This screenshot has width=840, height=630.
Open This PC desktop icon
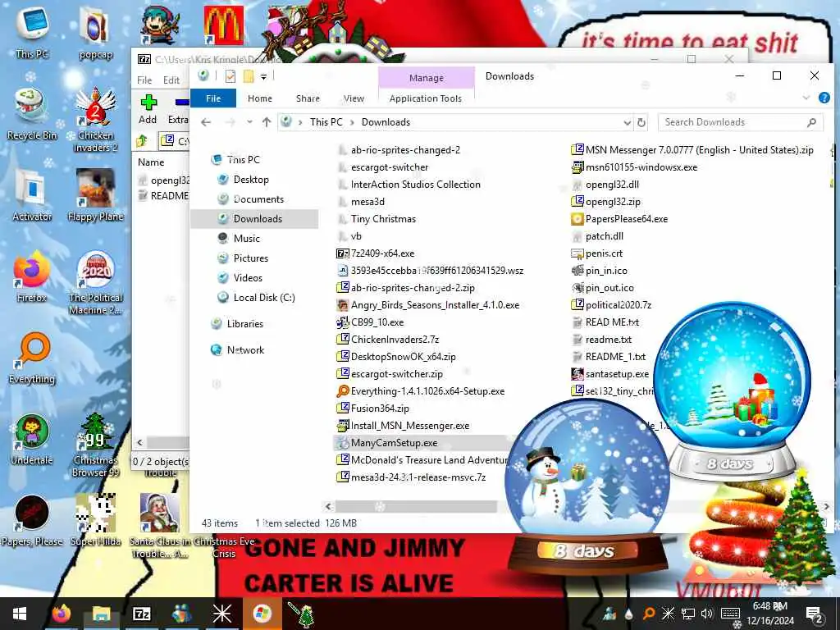(32, 32)
